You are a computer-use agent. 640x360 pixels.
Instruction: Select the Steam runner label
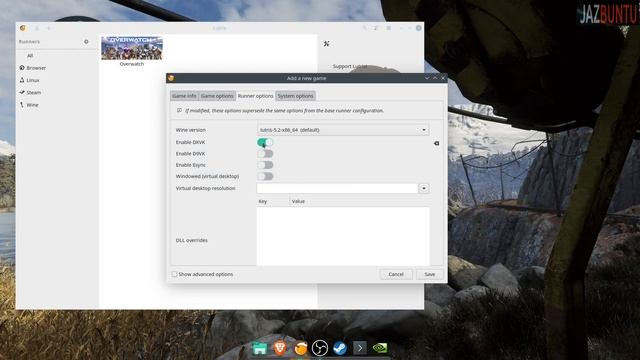coord(33,92)
